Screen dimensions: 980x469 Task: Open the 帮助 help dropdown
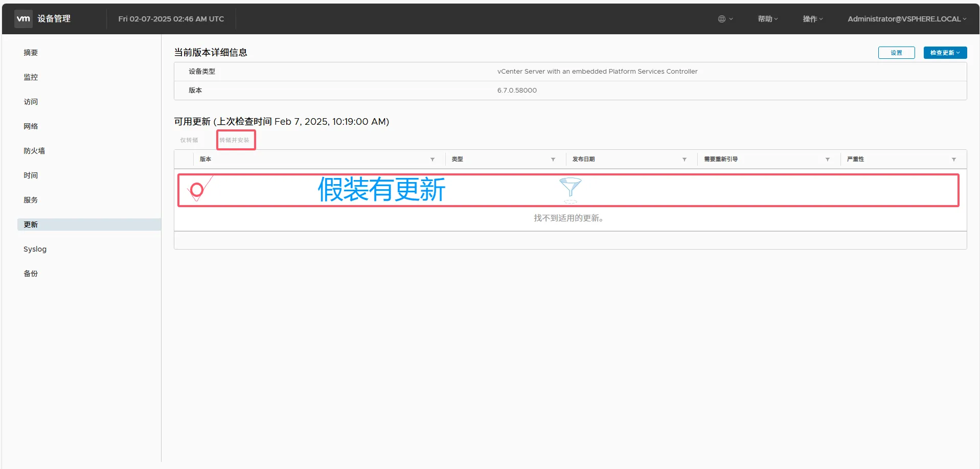click(x=767, y=19)
